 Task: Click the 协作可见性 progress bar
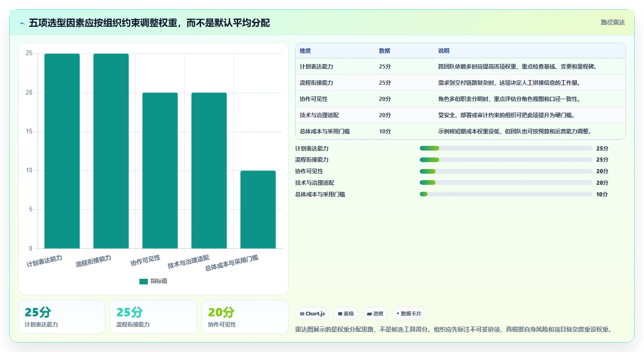tap(506, 171)
